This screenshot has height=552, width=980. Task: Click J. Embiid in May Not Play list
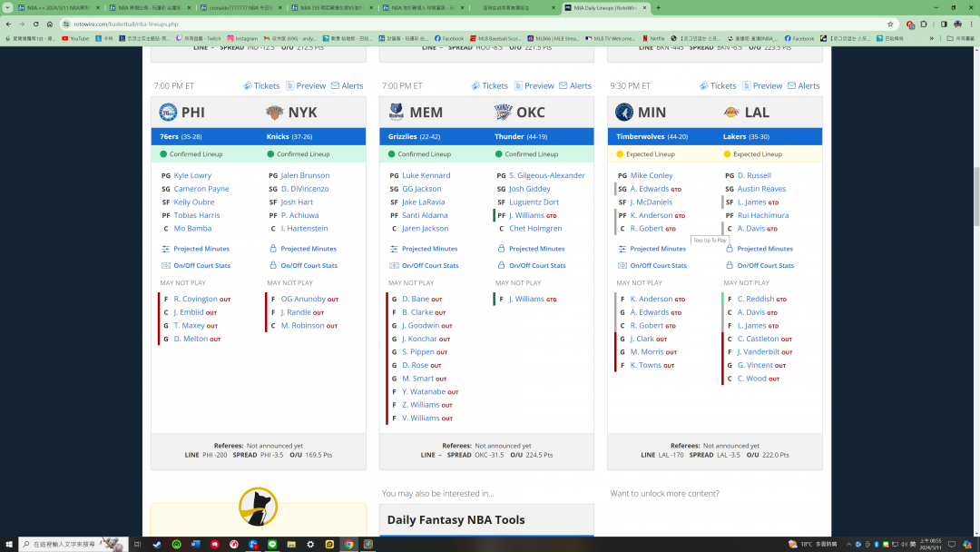pos(189,312)
